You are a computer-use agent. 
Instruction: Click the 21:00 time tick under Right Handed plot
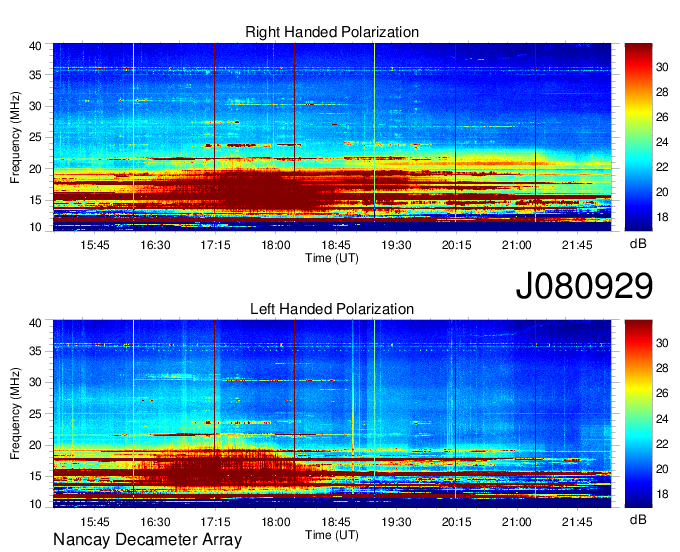(517, 245)
